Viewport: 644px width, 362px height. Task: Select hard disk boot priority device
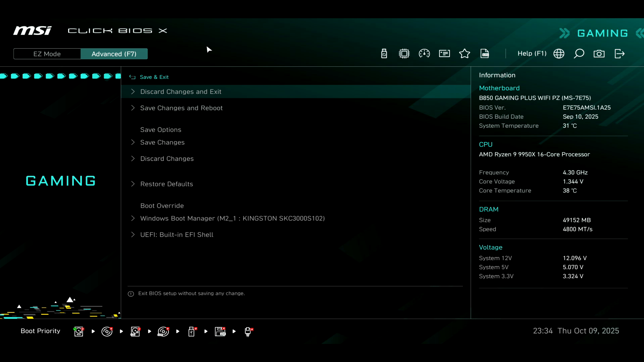point(79,331)
